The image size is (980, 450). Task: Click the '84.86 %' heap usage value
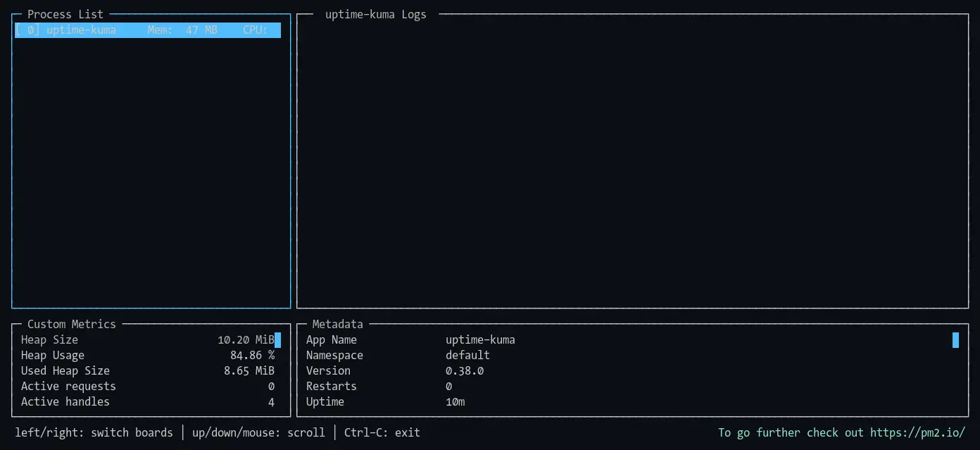252,356
